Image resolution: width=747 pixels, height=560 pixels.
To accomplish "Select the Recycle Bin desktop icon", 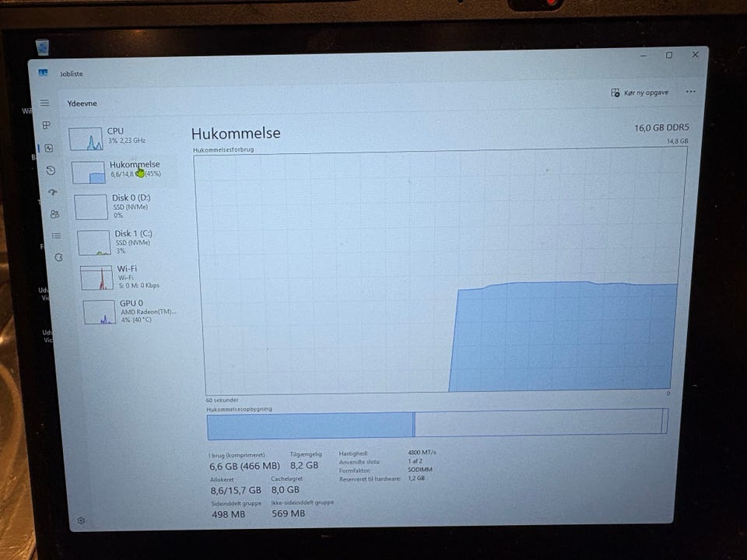I will click(42, 47).
